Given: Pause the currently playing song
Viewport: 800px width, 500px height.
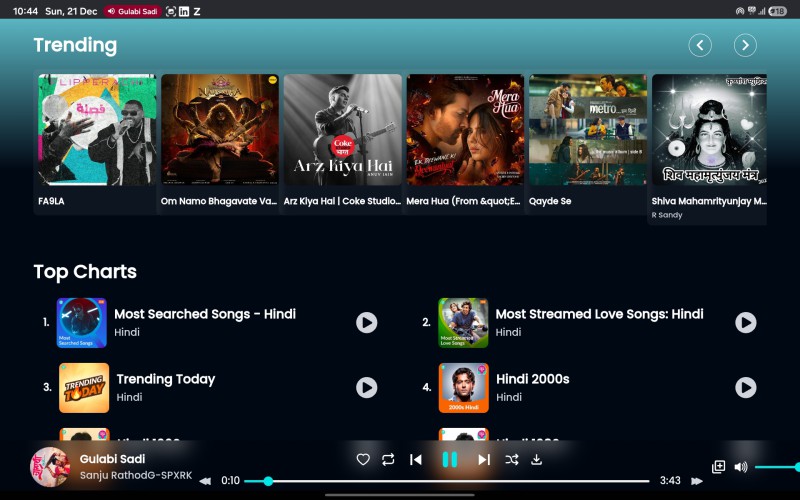Looking at the screenshot, I should point(450,459).
